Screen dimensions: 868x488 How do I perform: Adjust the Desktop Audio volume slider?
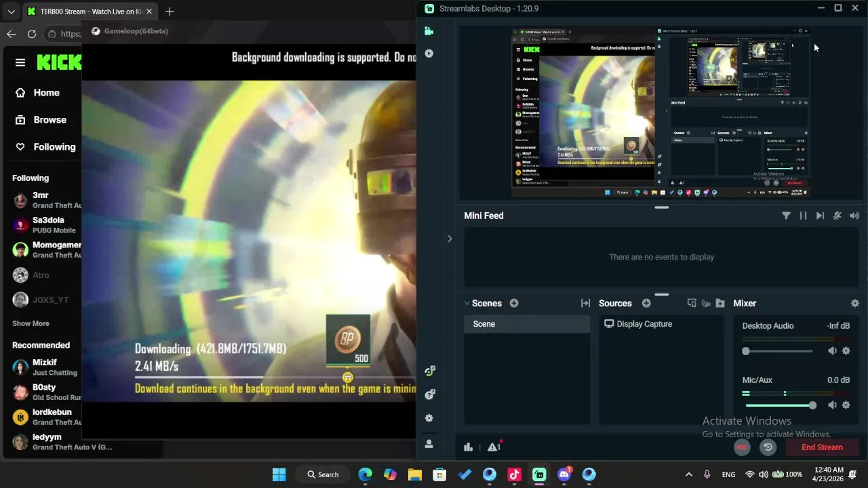[779, 351]
